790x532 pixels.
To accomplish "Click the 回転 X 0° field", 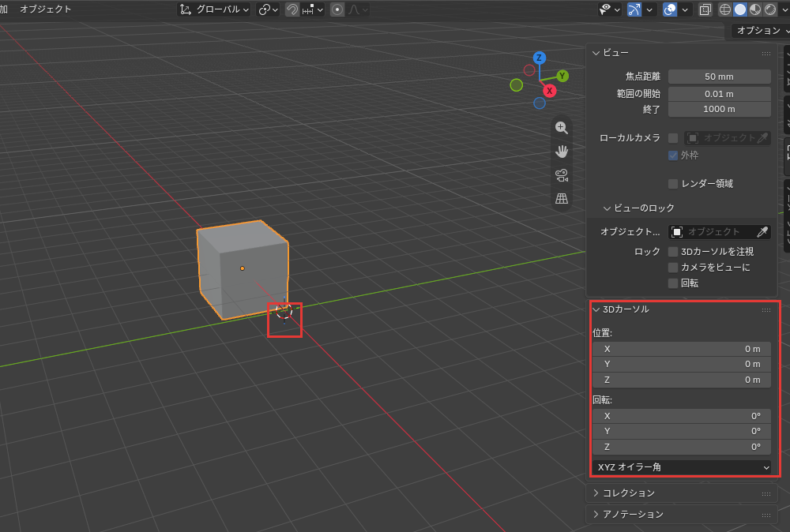I will click(x=682, y=416).
